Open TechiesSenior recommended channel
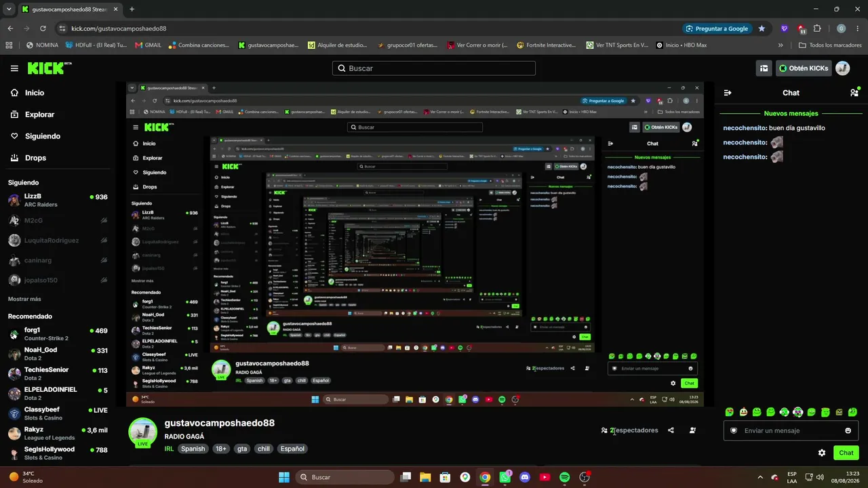The image size is (868, 488). pos(58,373)
